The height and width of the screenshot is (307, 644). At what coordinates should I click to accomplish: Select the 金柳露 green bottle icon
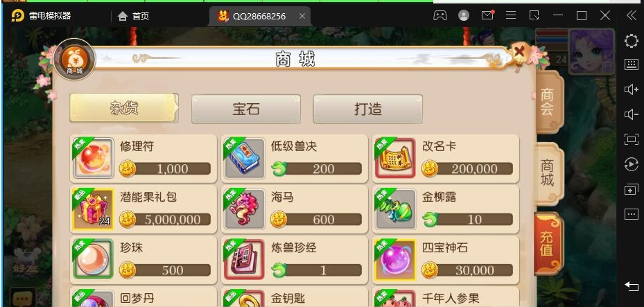tap(396, 209)
